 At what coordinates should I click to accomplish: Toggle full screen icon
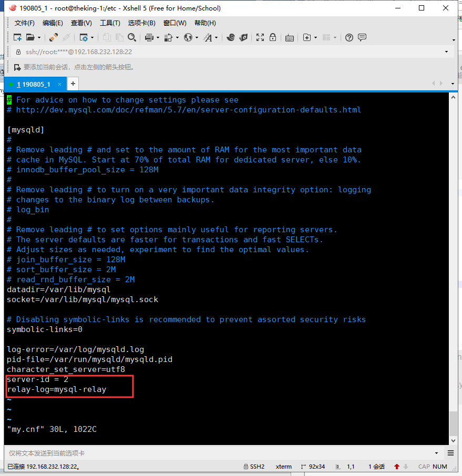[260, 37]
